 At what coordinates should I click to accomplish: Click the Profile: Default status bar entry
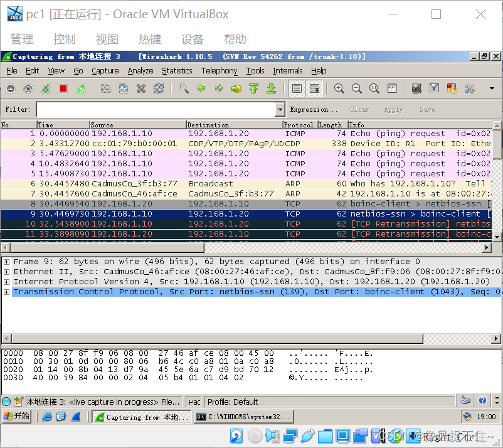pos(330,402)
